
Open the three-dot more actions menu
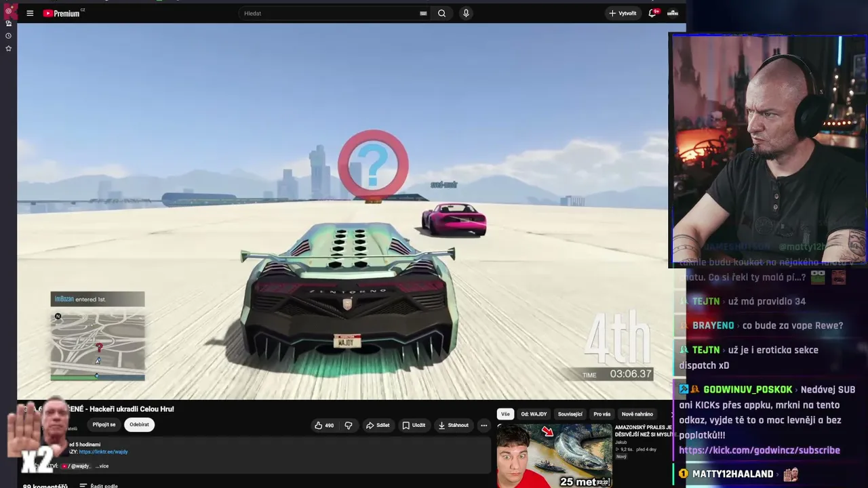484,426
